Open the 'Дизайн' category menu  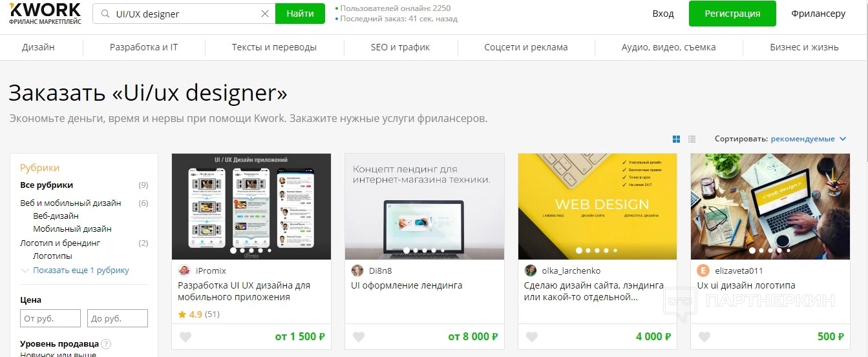pos(38,47)
